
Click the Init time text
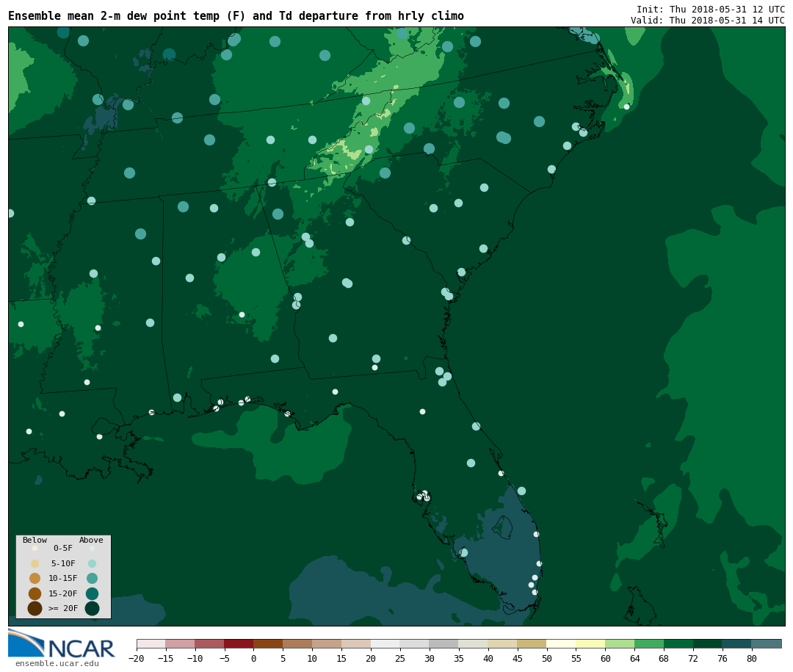pyautogui.click(x=711, y=10)
